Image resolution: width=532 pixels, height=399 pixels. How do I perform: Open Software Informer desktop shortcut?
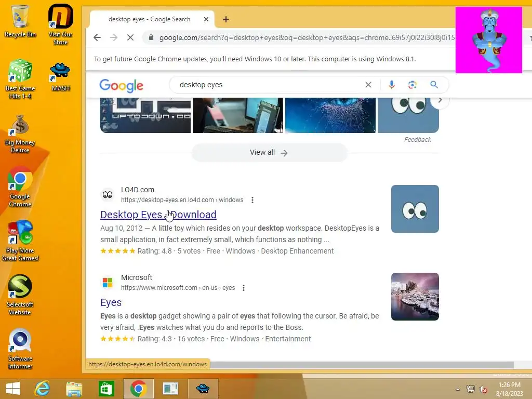tap(20, 349)
